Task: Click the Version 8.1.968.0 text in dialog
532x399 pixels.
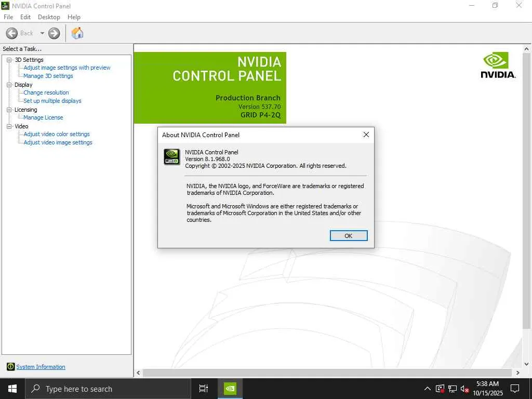Action: (x=207, y=159)
